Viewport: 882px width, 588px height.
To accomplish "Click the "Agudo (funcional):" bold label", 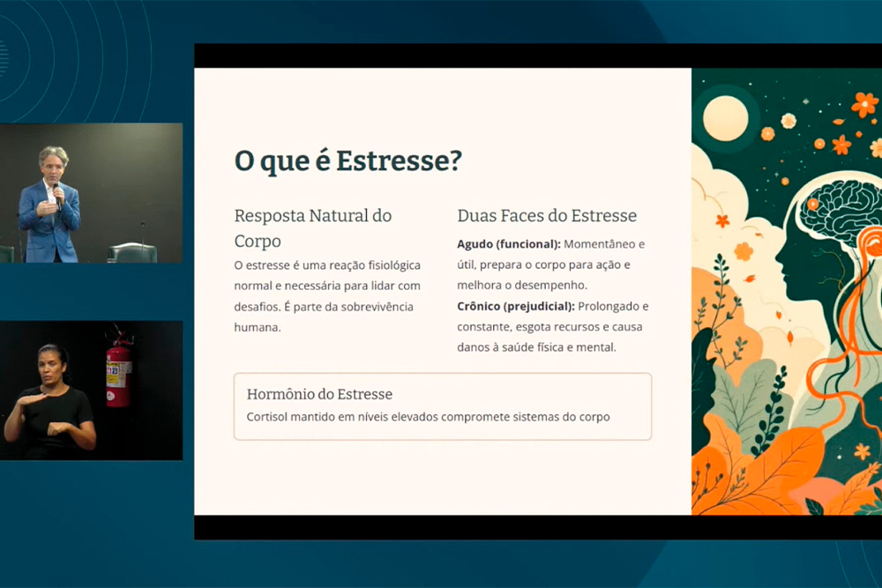I will point(508,244).
